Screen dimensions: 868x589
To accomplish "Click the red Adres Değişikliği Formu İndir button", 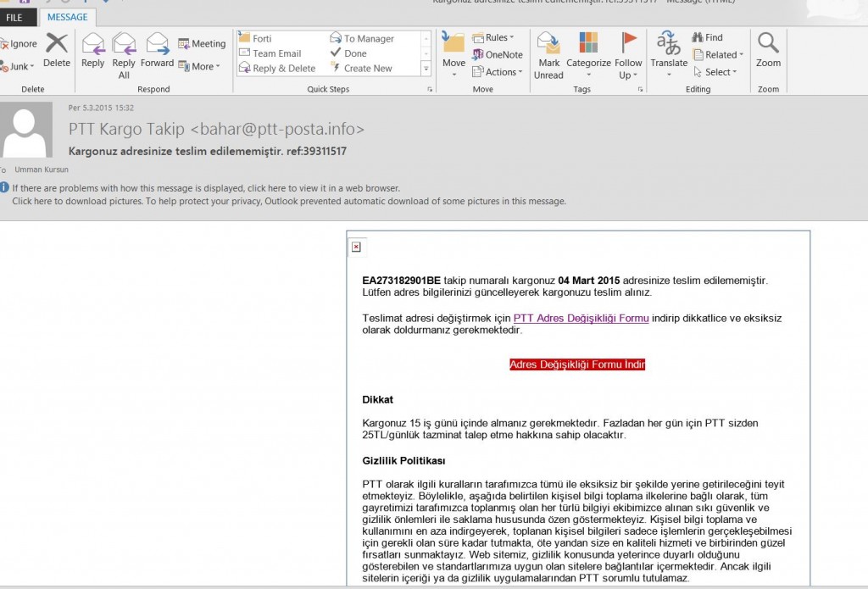I will pyautogui.click(x=576, y=364).
